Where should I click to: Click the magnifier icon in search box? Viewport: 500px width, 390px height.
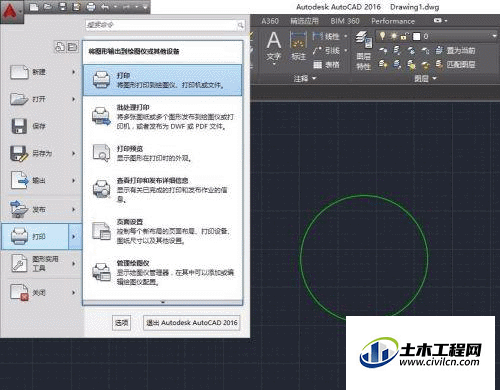coord(241,25)
